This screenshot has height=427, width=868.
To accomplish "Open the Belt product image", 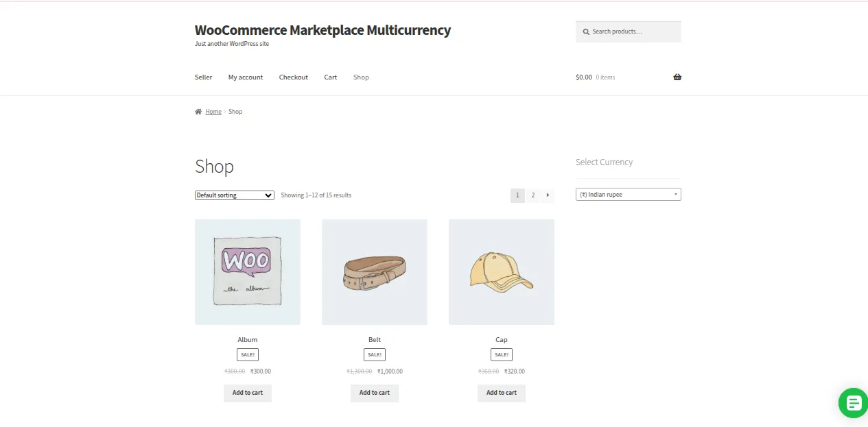I will coord(375,272).
